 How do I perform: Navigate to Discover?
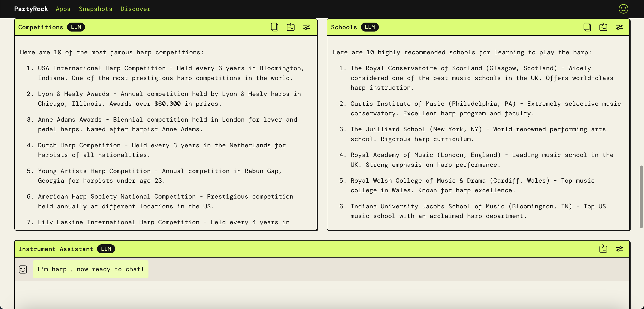click(135, 9)
